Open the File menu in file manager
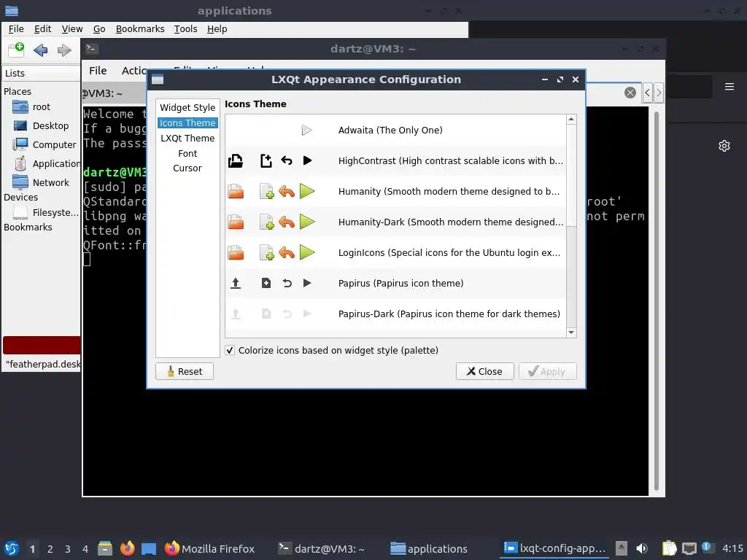This screenshot has width=747, height=560. pos(16,29)
